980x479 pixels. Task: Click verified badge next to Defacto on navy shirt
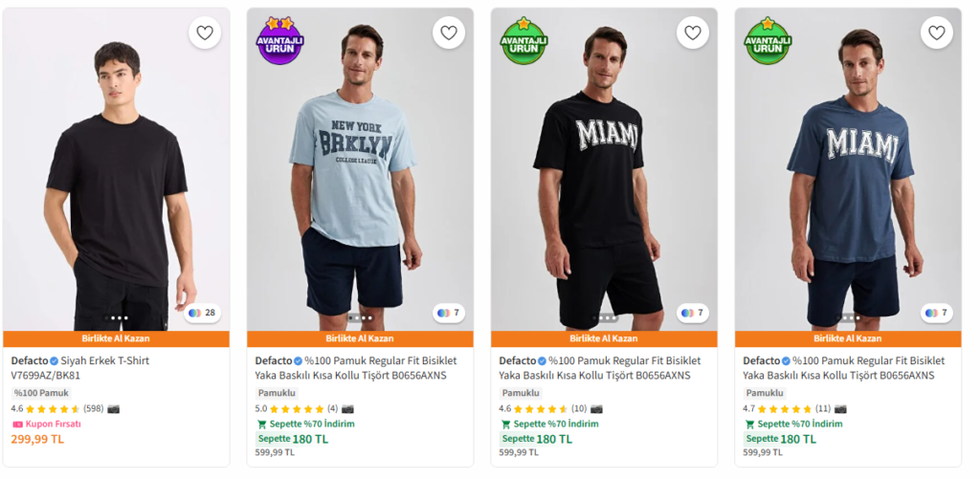(x=787, y=361)
